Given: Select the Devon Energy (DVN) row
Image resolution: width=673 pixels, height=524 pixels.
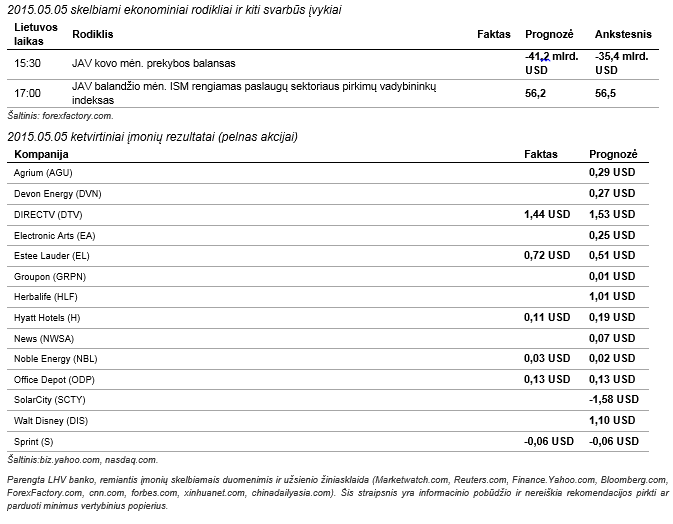Looking at the screenshot, I should click(x=328, y=194).
